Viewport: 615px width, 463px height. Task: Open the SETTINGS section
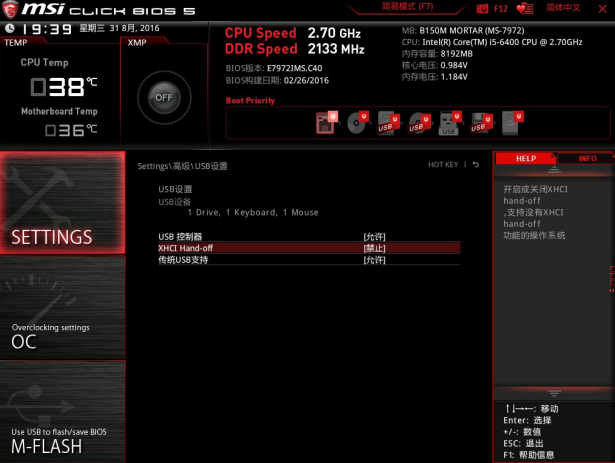click(x=63, y=202)
